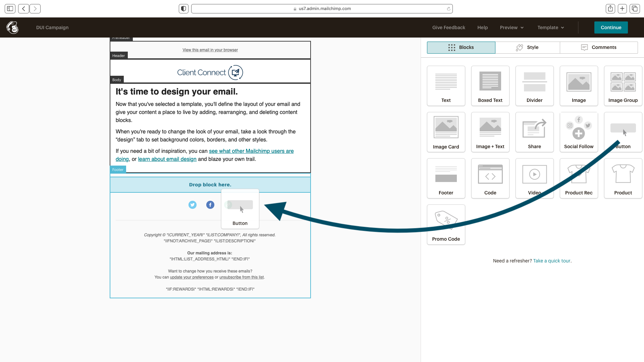This screenshot has width=644, height=362.
Task: Open see what other Mailchimp users link
Action: (x=251, y=151)
